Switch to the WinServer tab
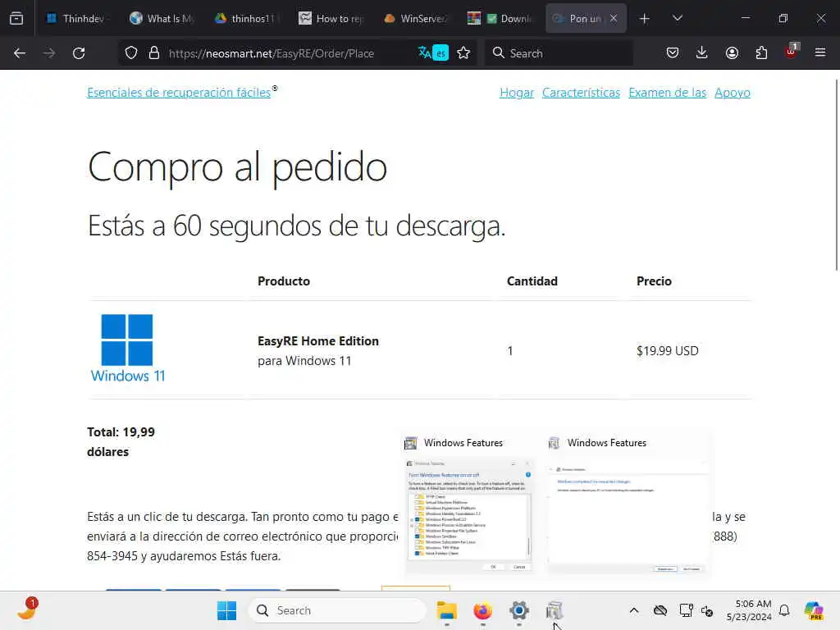The width and height of the screenshot is (840, 630). 416,19
